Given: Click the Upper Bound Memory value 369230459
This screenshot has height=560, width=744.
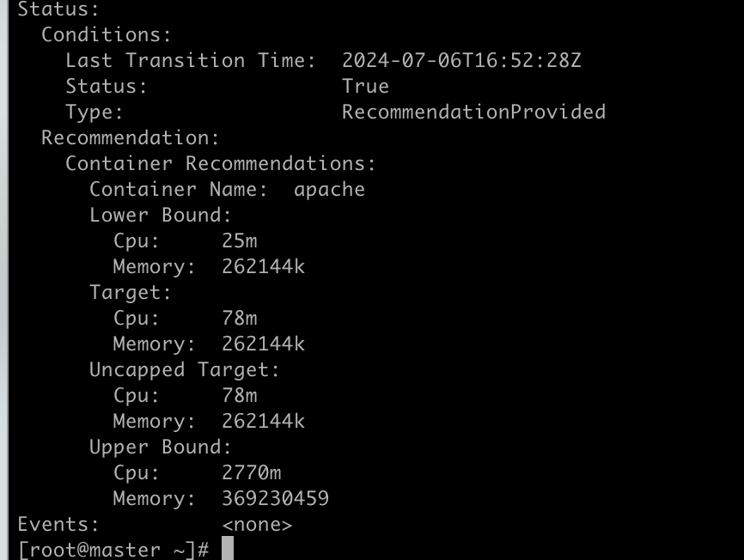Looking at the screenshot, I should tap(275, 498).
